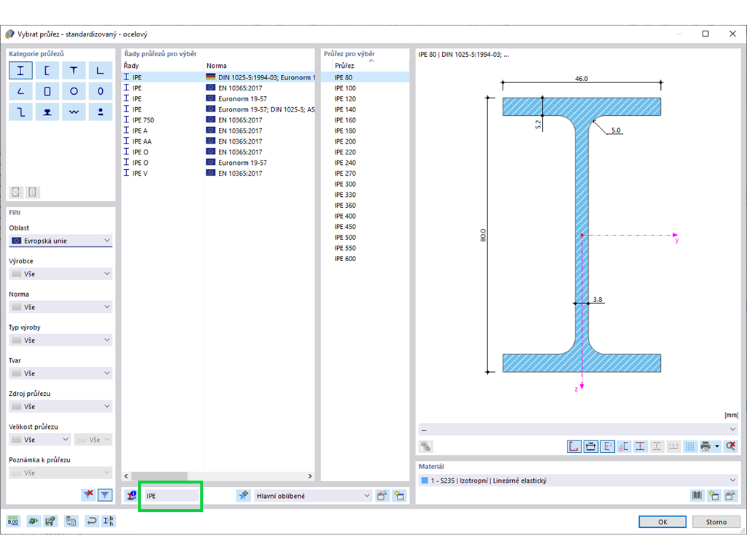
Task: Open section dimensions I b/h icon
Action: tap(109, 521)
